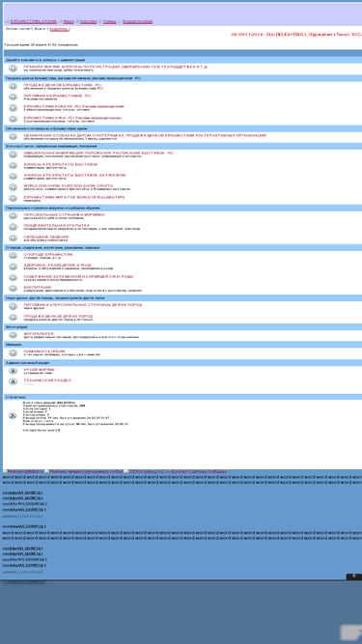
Task: Click the locked icon beside ТЕХНИЧЕСКИЙ РАЗДЕЛ
Action: tap(14, 381)
